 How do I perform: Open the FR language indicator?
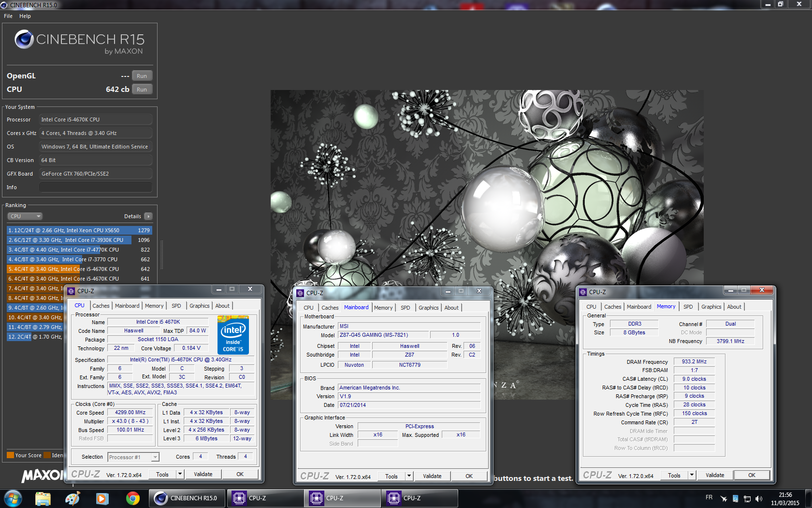tap(709, 497)
